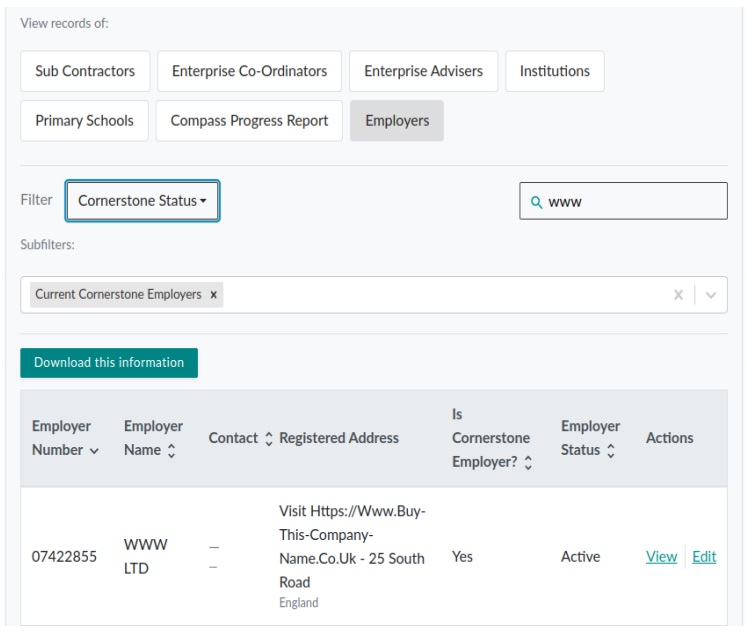This screenshot has width=753, height=635.
Task: Open Edit link for WWW LTD
Action: (704, 557)
